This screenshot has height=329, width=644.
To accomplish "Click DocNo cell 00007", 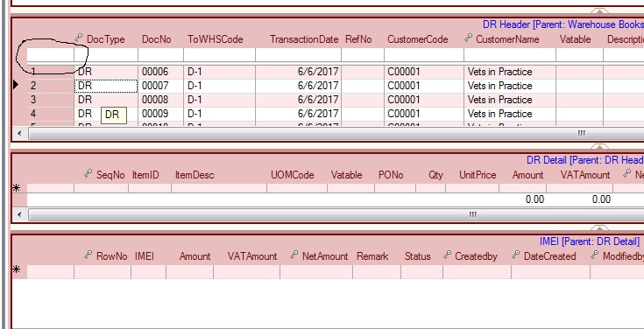I will [160, 86].
